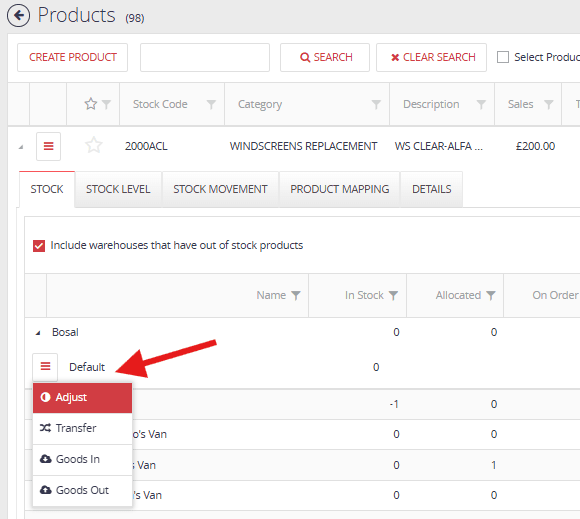The width and height of the screenshot is (580, 519).
Task: Sort warehouses by Name header
Action: point(271,295)
